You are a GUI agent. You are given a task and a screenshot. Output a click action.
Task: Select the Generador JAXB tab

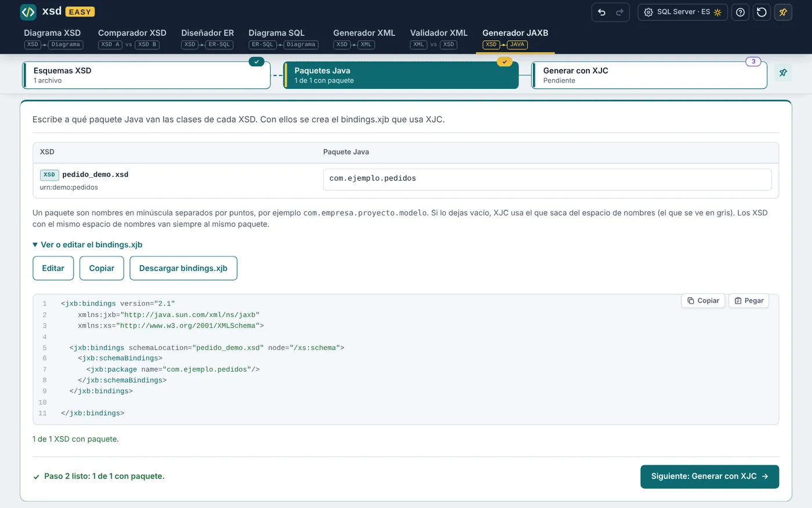515,38
